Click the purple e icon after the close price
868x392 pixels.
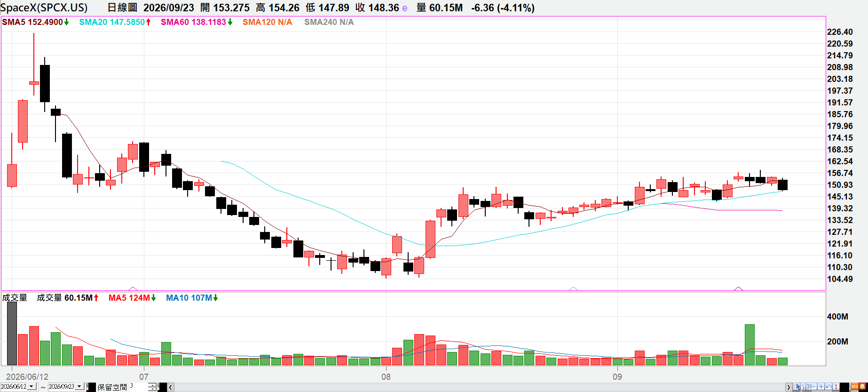click(405, 8)
